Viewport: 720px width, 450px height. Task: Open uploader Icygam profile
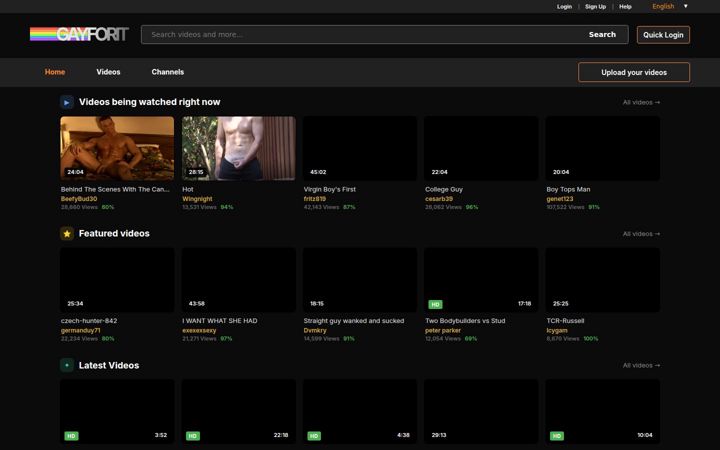pos(557,331)
